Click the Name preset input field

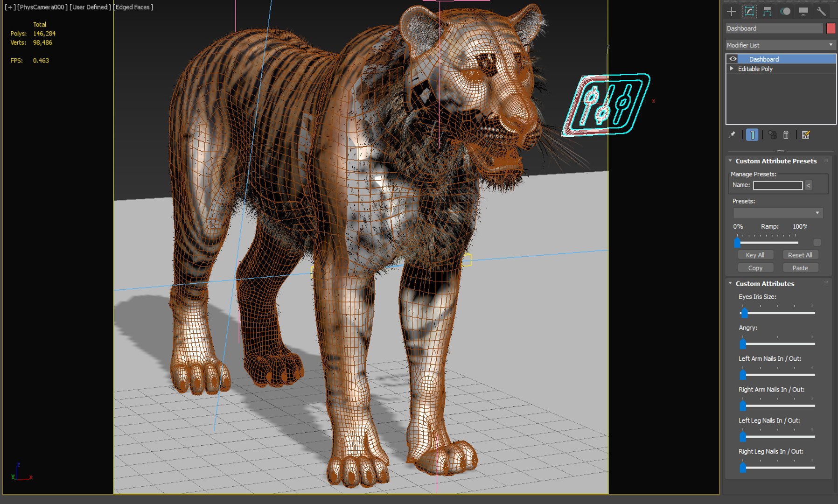coord(777,185)
